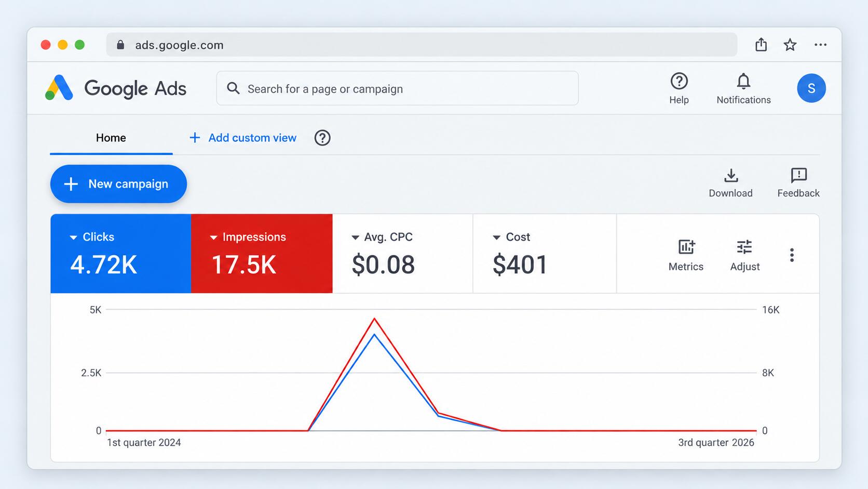This screenshot has width=868, height=489.
Task: Expand the Impressions metric dropdown
Action: point(213,237)
